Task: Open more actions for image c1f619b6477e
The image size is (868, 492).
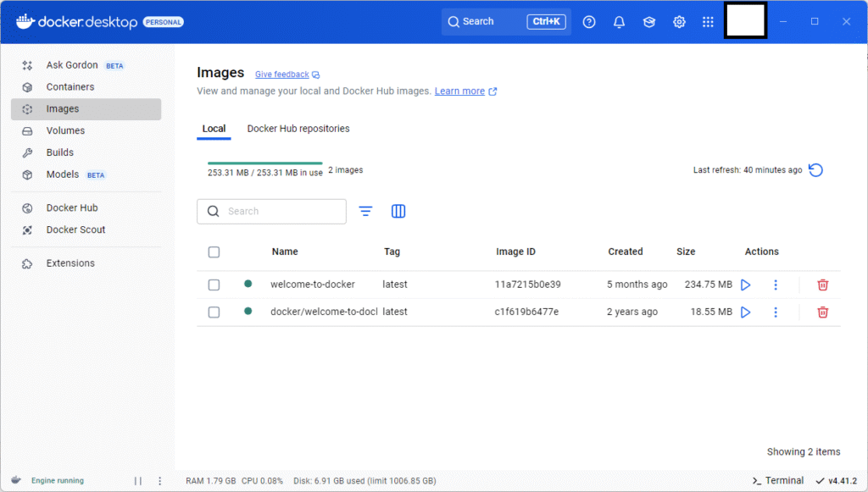Action: click(776, 312)
